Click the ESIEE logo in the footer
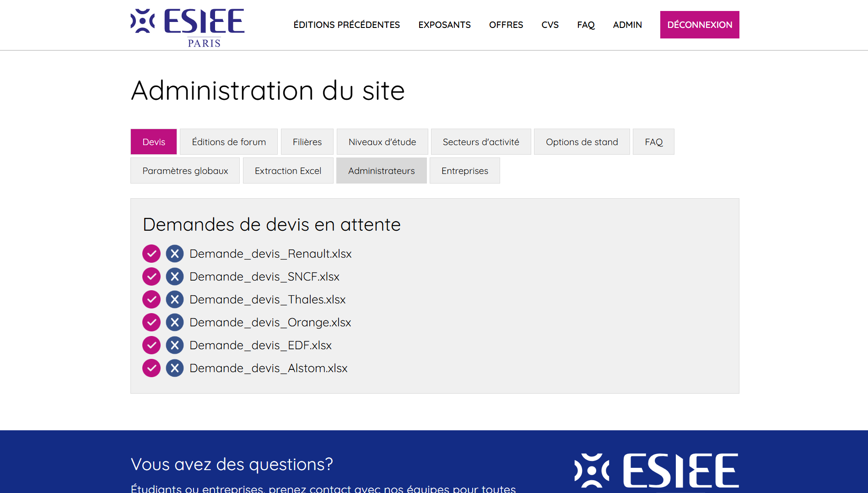Image resolution: width=868 pixels, height=493 pixels. point(654,469)
